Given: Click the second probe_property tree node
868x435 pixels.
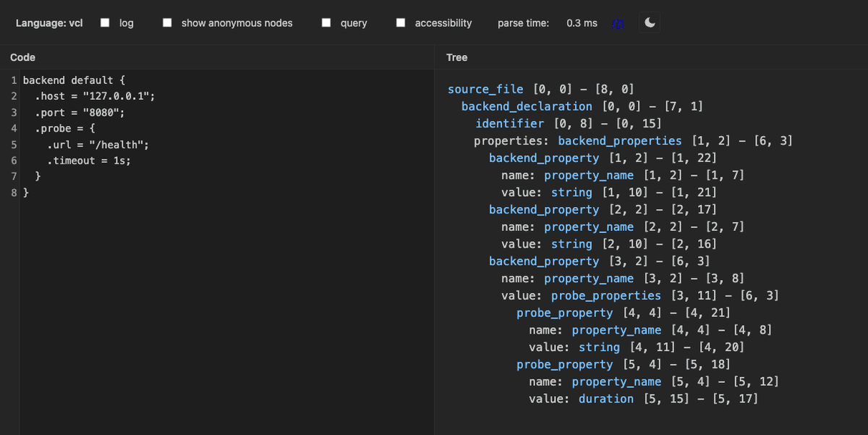Looking at the screenshot, I should [564, 364].
